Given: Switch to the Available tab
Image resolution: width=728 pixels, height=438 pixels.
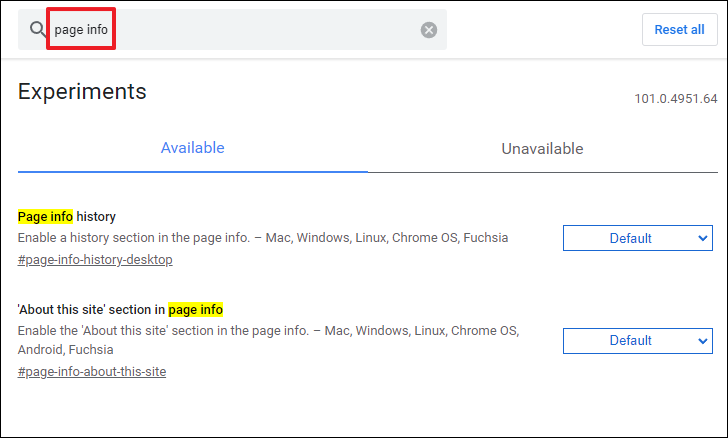Looking at the screenshot, I should pyautogui.click(x=193, y=148).
